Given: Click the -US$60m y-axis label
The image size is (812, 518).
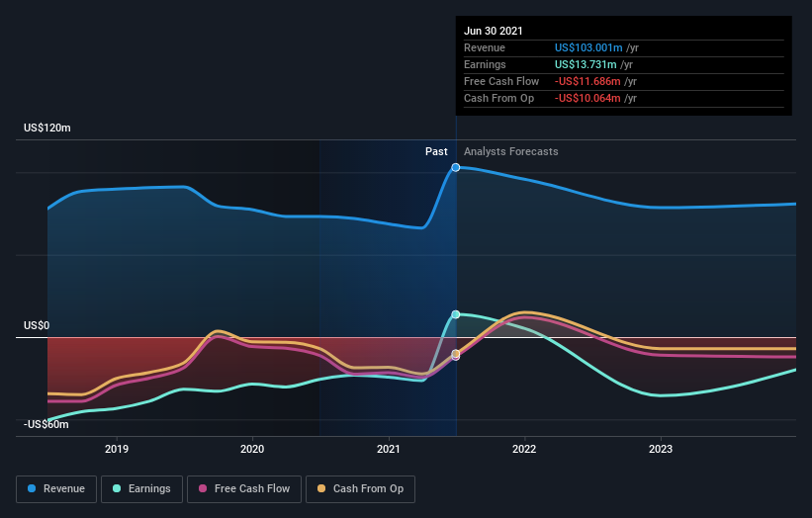Looking at the screenshot, I should pos(46,424).
